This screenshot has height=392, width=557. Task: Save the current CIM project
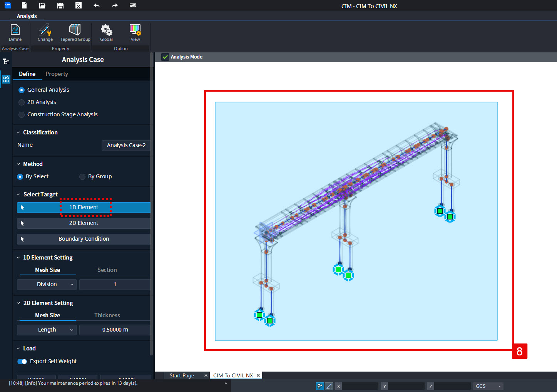tap(60, 5)
